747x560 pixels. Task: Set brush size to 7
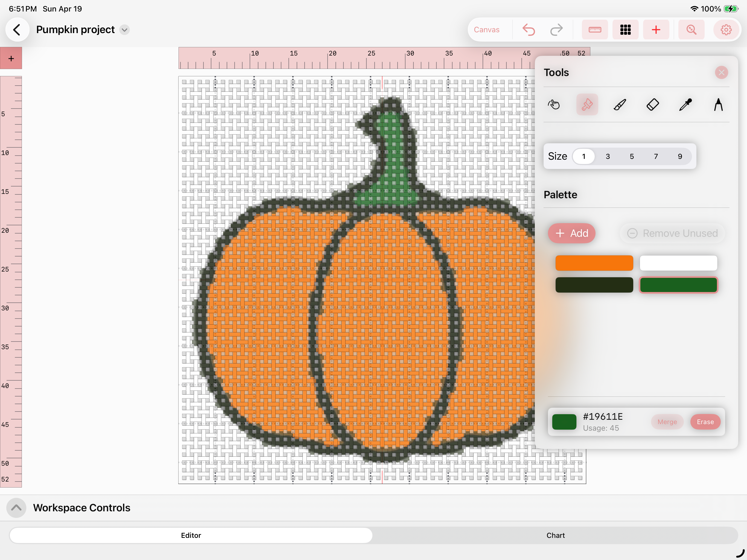[656, 156]
